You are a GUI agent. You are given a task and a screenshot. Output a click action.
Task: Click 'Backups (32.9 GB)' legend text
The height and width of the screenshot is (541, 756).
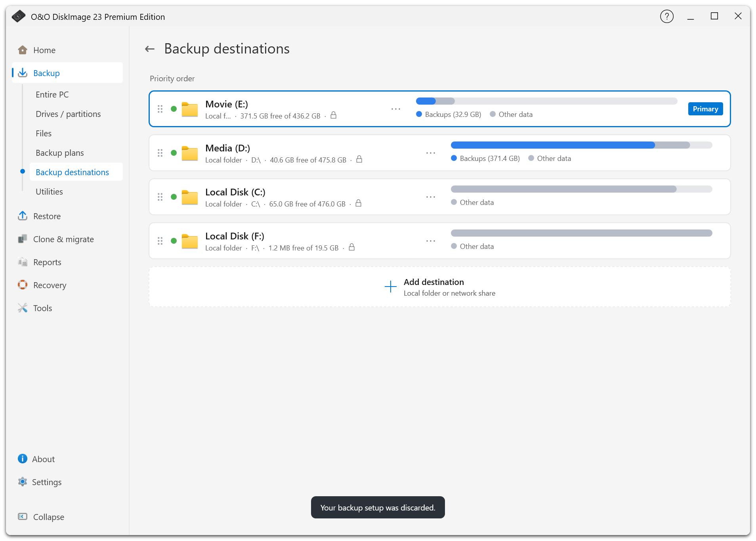[x=453, y=115]
